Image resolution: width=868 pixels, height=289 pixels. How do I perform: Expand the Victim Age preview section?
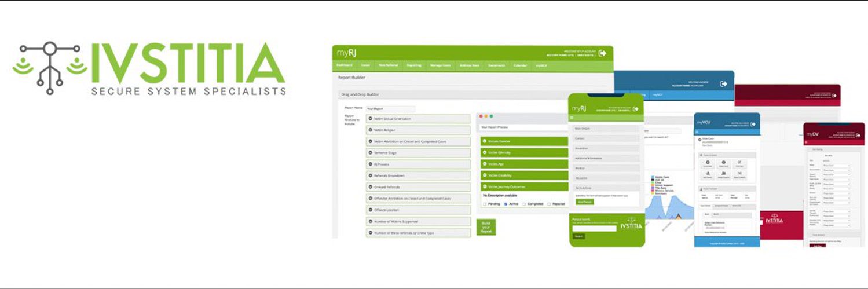pyautogui.click(x=525, y=164)
